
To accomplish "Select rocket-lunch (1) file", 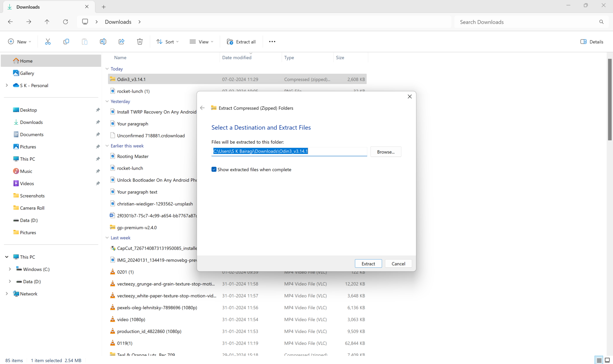I will [133, 91].
